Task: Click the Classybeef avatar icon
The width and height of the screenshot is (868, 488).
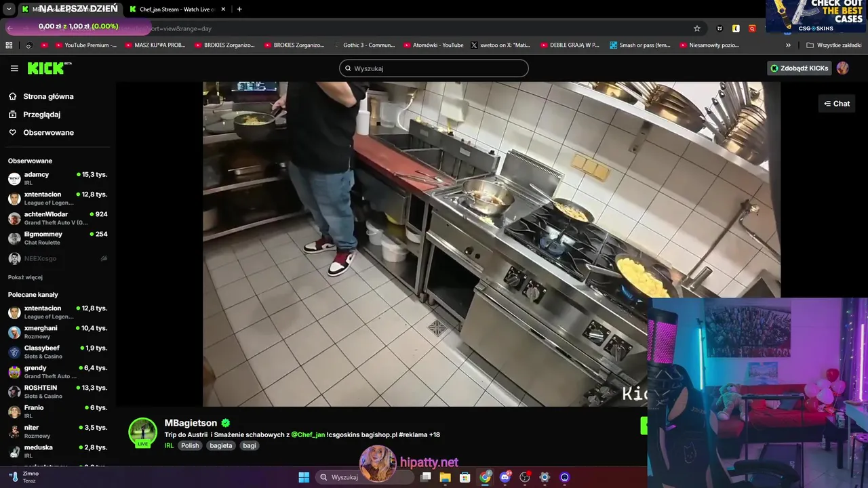Action: (14, 352)
